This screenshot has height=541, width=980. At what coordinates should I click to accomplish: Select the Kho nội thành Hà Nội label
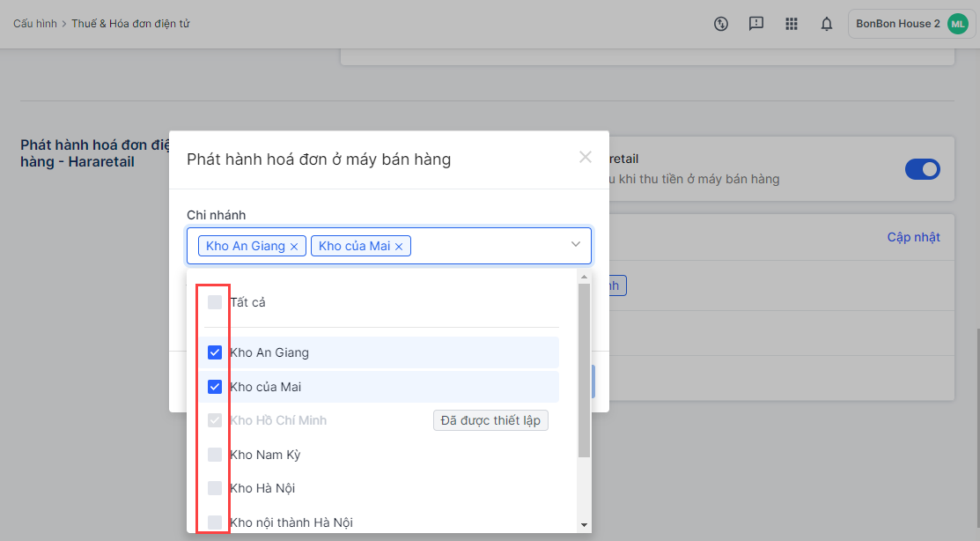coord(291,522)
